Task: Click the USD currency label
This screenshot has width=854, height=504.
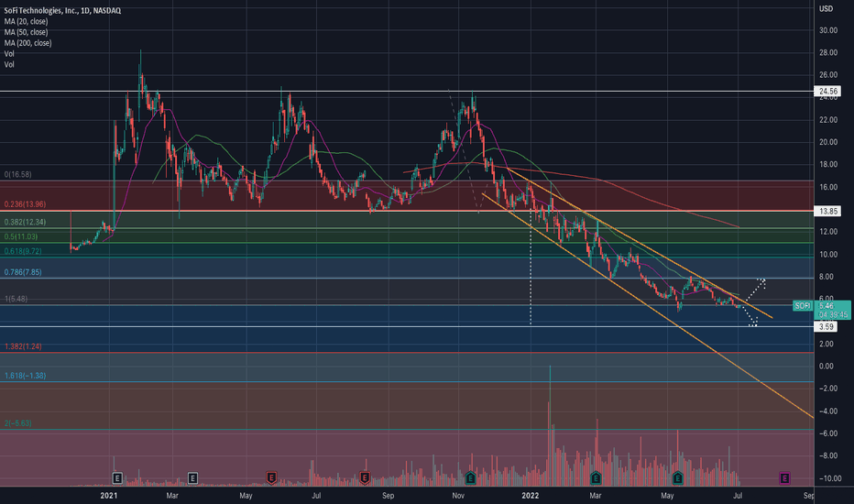Action: tap(827, 9)
